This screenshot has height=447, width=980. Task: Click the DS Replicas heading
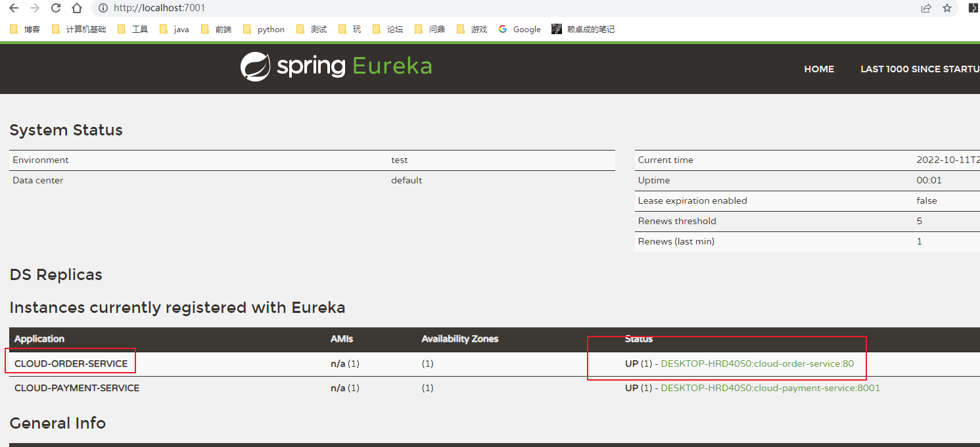(x=56, y=275)
